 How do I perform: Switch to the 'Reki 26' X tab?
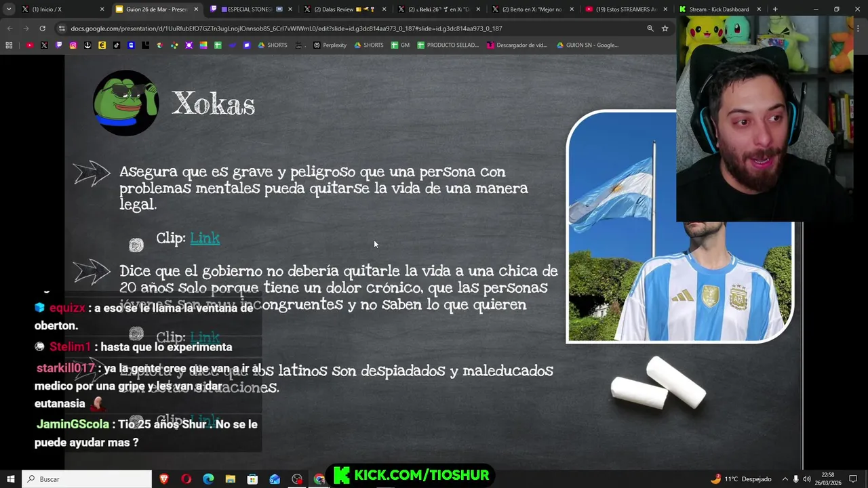click(x=440, y=9)
